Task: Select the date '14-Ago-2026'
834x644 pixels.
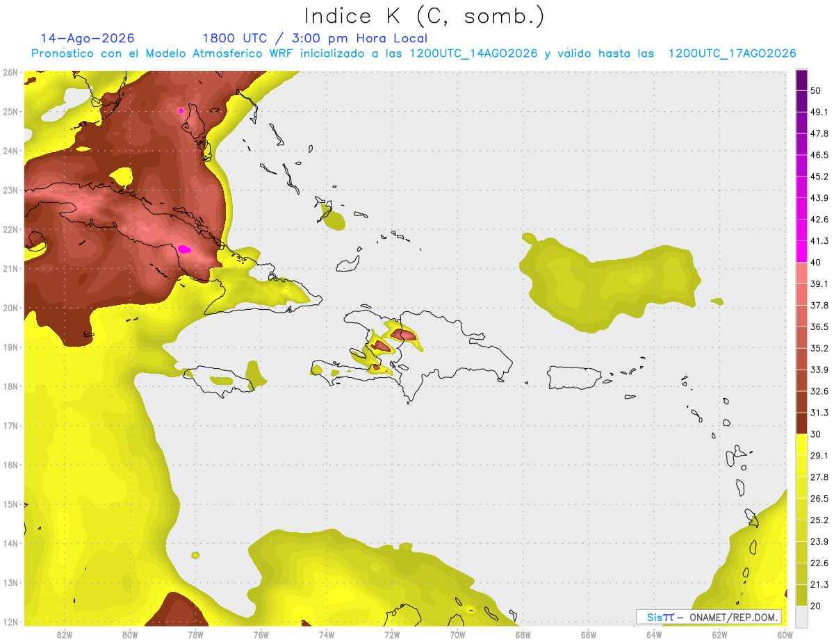Action: point(88,38)
